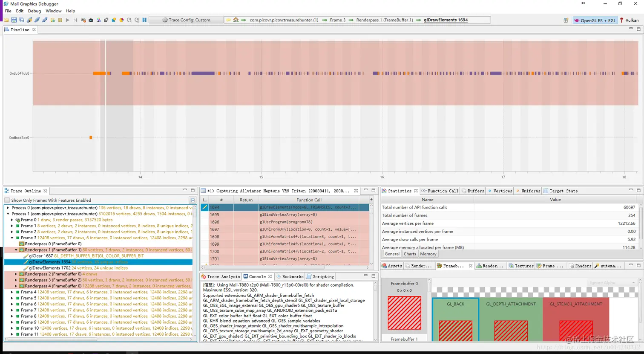Open the Ignore Alpha dropdown
644x354 pixels.
[x=612, y=283]
